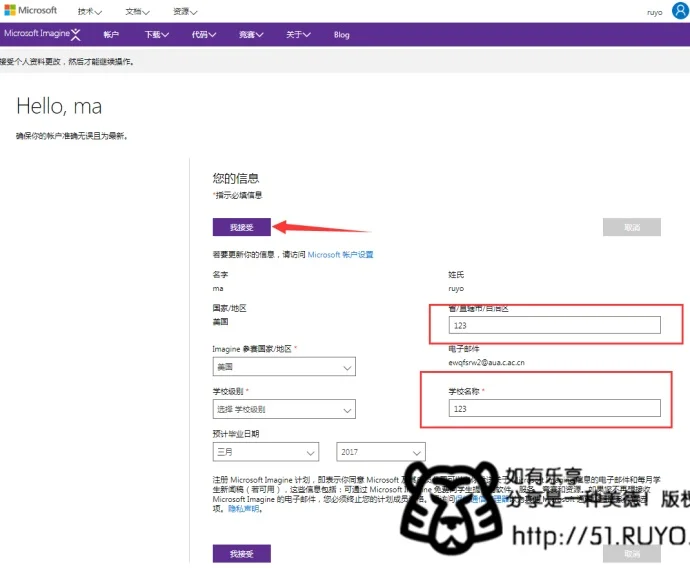Image resolution: width=690 pixels, height=571 pixels.
Task: Expand the 竞赛 navigation menu
Action: (x=251, y=35)
